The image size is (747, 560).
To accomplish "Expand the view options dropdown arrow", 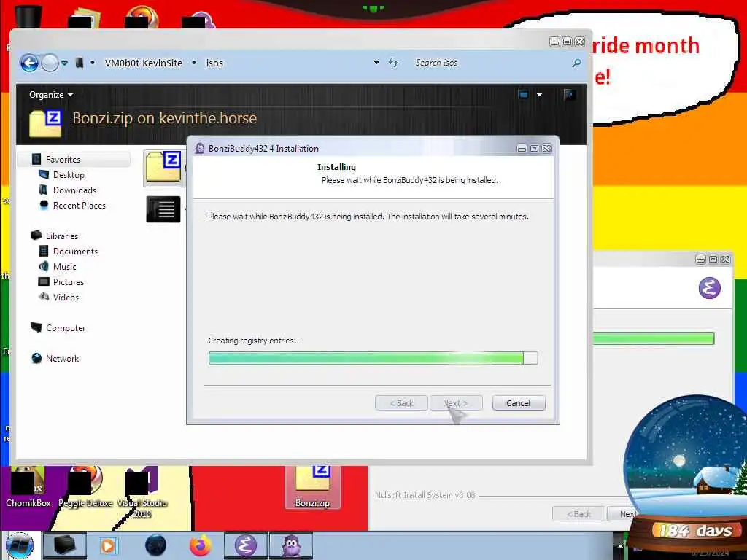I will [x=539, y=94].
